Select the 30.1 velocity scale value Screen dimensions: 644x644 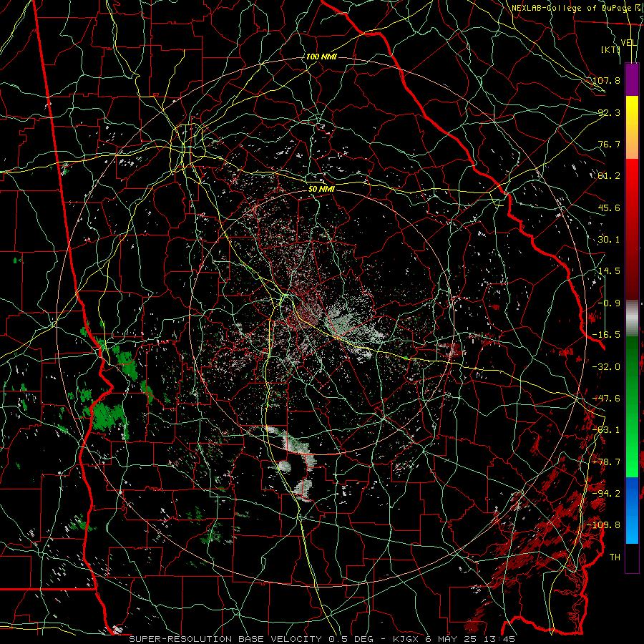(x=609, y=240)
